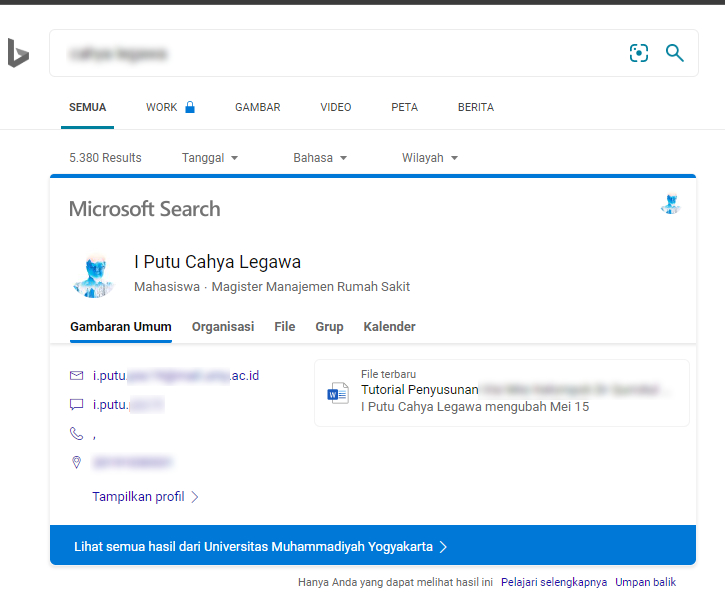Viewport: 725px width, 598px height.
Task: Open the Kalender profile tab
Action: (389, 327)
